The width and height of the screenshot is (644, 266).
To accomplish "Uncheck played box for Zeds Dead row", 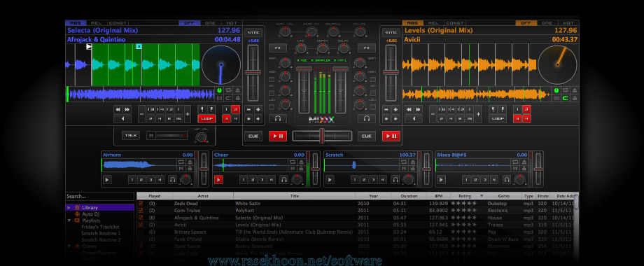I will (141, 203).
